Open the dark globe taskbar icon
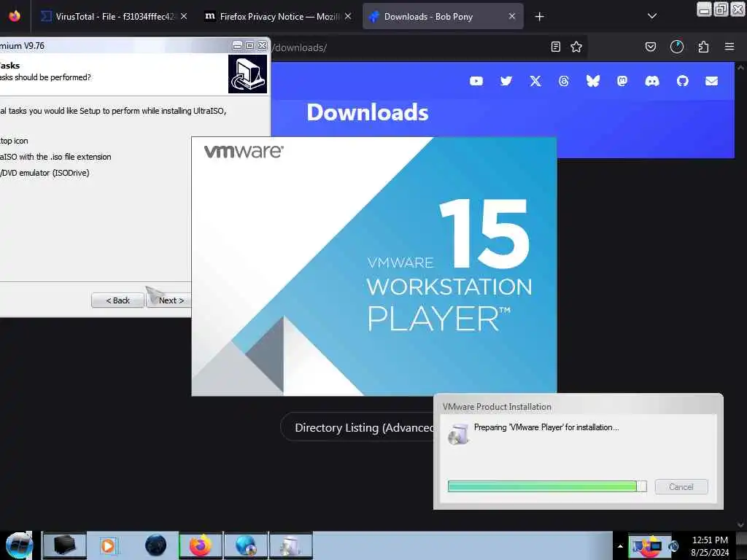The height and width of the screenshot is (560, 747). pos(155,545)
